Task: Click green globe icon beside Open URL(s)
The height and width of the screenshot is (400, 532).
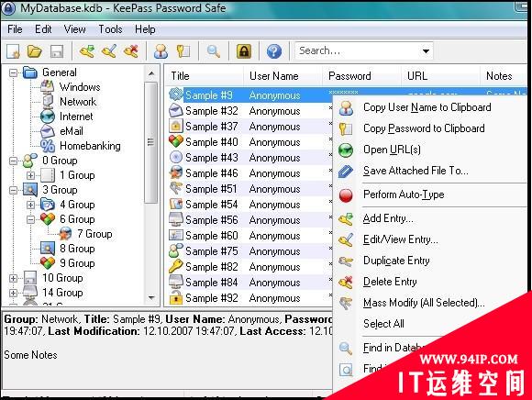Action: pos(346,150)
